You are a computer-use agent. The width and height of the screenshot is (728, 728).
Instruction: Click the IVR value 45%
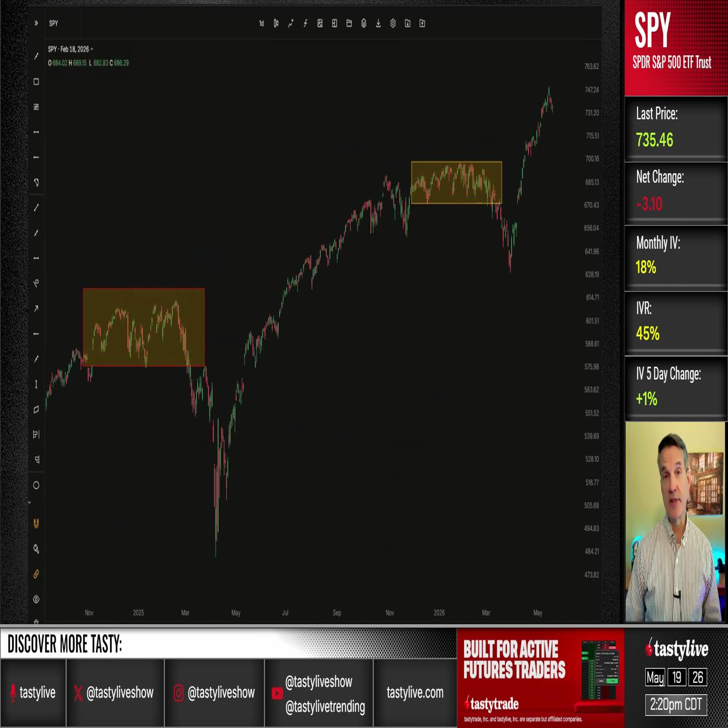647,333
